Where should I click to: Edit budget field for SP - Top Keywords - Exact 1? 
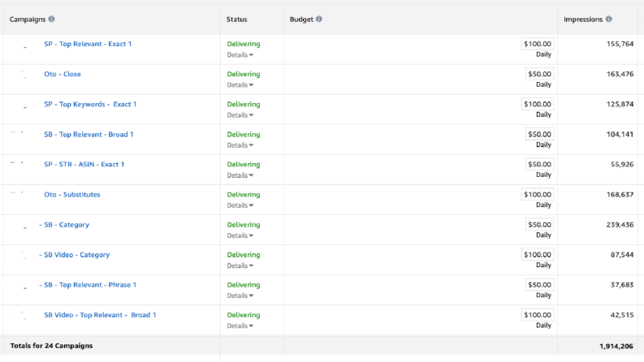tap(538, 104)
